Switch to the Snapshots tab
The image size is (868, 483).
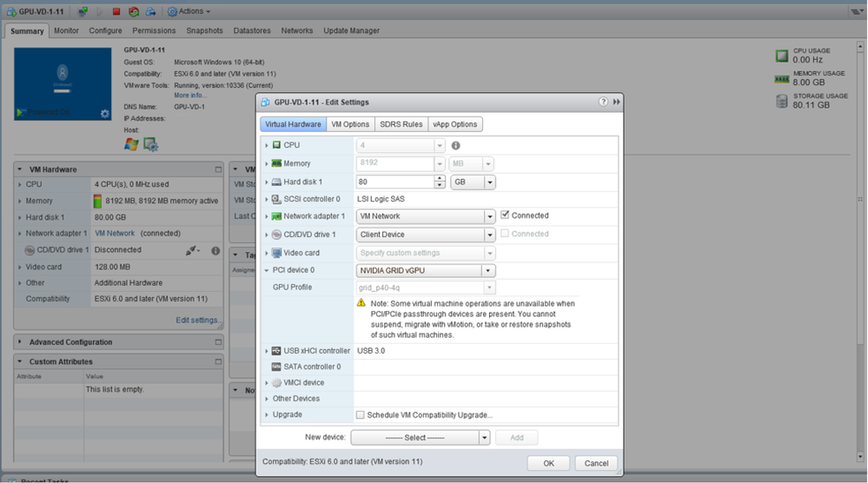point(204,30)
